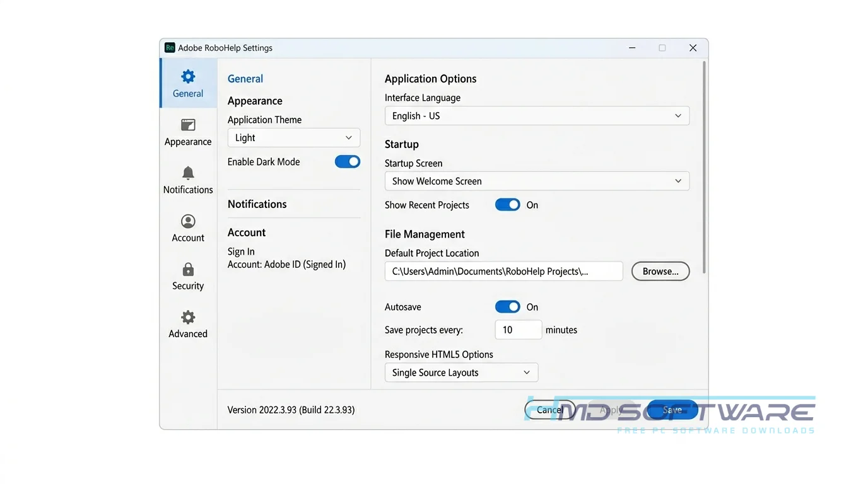Click the Account: Adobe ID (Signed In) text
The height and width of the screenshot is (484, 868).
click(x=287, y=265)
